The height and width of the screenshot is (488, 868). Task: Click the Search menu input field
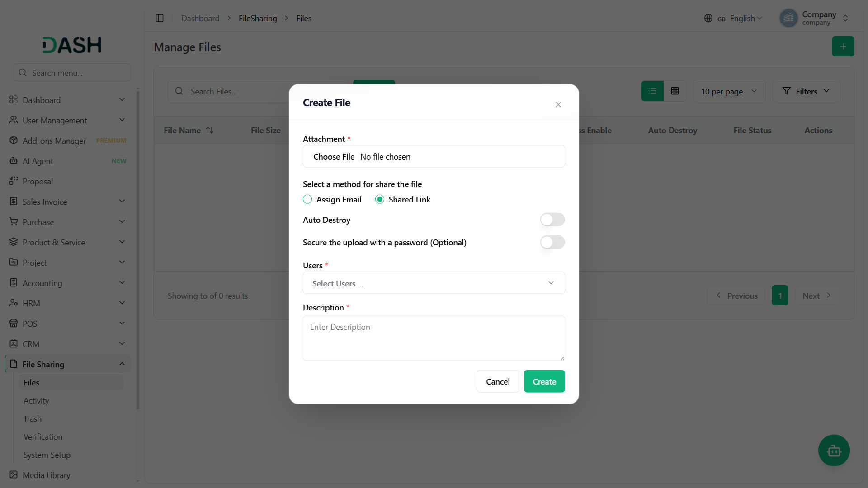[72, 72]
